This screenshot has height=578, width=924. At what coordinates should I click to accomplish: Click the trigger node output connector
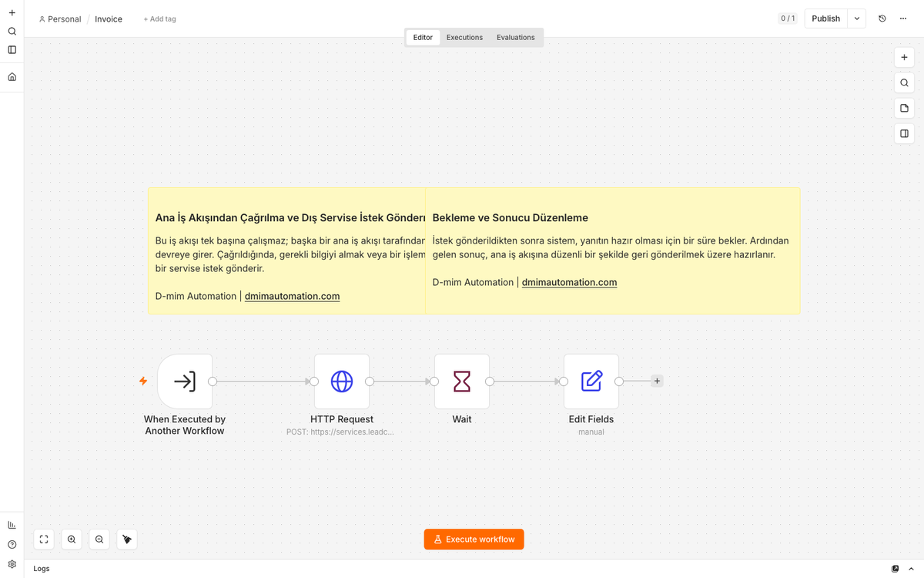[213, 381]
